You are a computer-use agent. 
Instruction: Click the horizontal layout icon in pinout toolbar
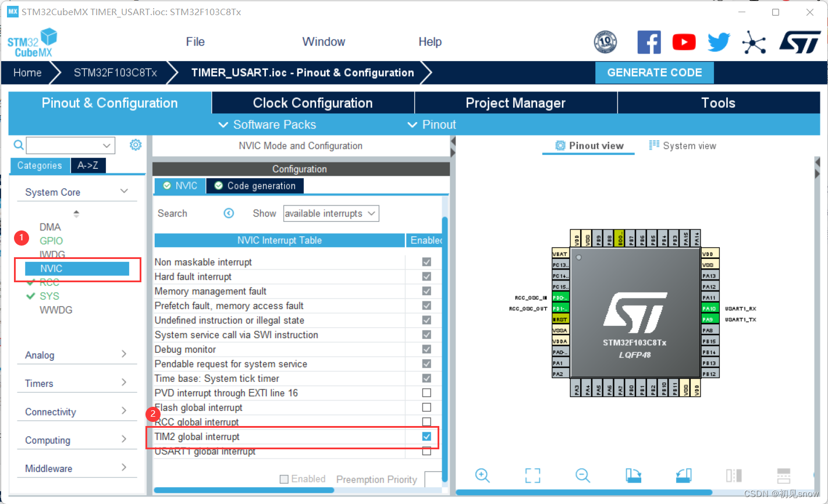pyautogui.click(x=784, y=475)
